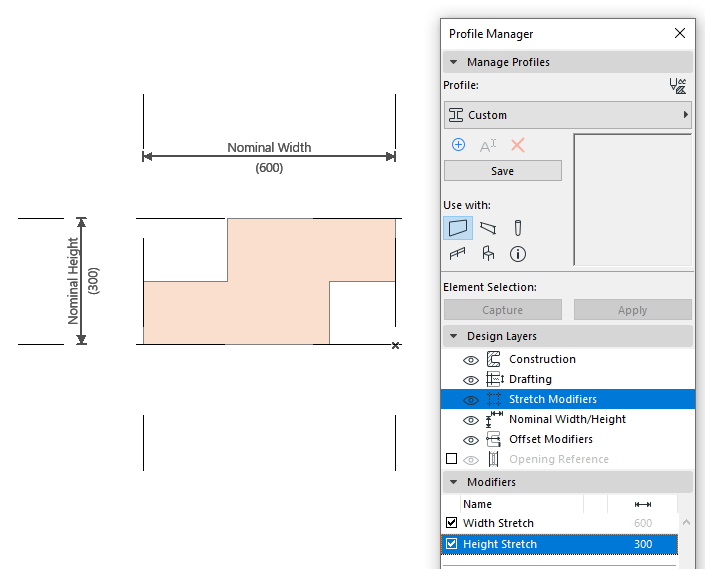Select the Wall use-with icon
The height and width of the screenshot is (569, 705).
click(x=458, y=228)
